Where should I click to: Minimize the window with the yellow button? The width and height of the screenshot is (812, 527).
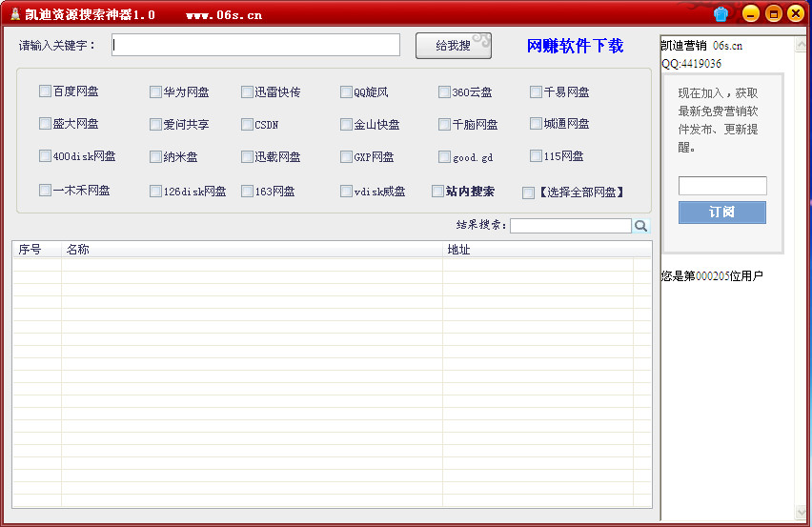(x=751, y=13)
